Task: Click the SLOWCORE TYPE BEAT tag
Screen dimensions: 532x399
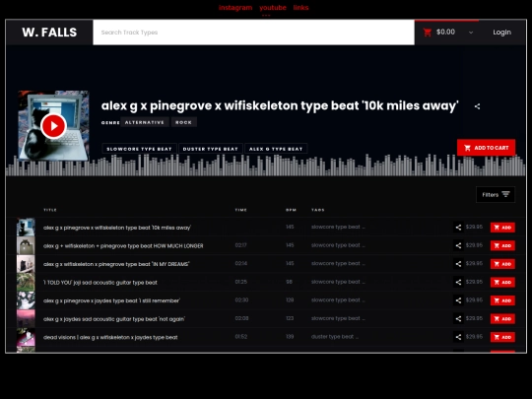Action: pos(139,149)
